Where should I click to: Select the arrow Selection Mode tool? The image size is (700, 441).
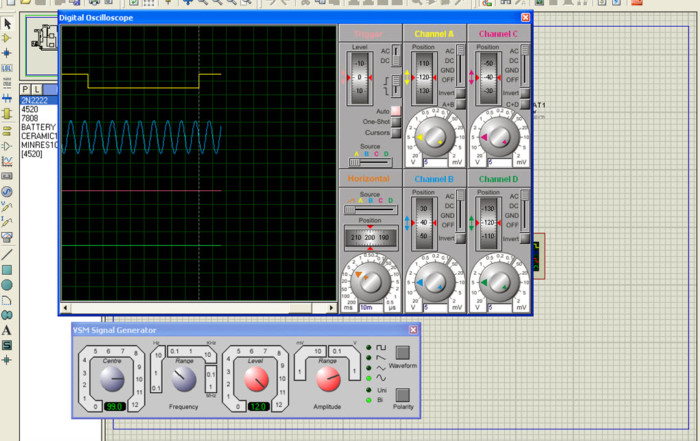7,23
